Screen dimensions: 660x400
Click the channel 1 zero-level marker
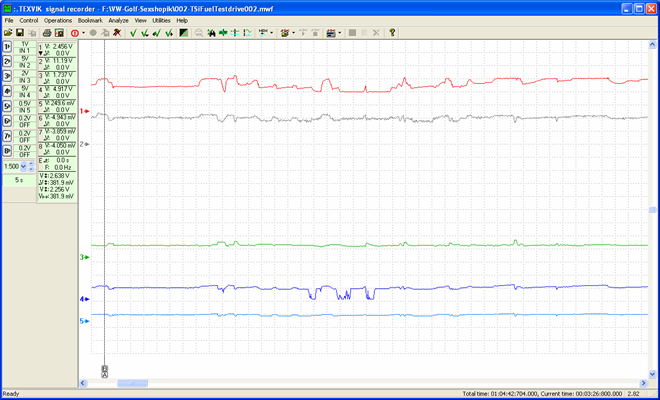86,111
